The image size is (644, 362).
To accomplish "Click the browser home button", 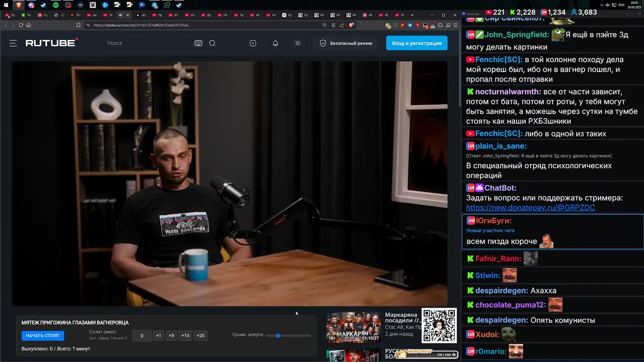I will tap(29, 25).
